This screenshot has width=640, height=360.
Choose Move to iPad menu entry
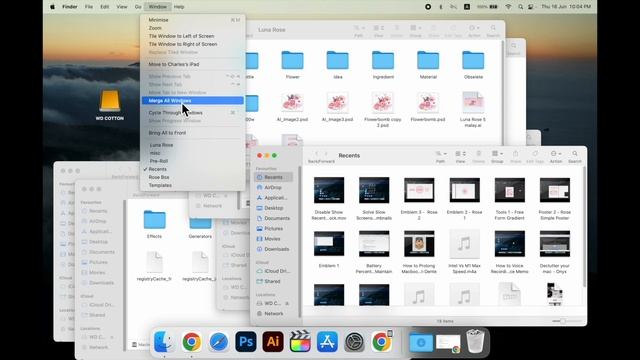click(193, 64)
